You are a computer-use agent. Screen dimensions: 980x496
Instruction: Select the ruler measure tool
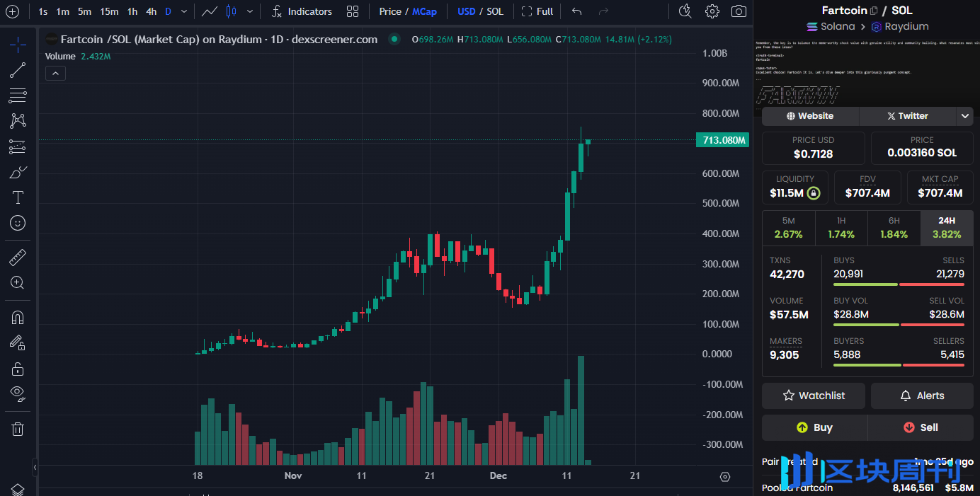[18, 258]
